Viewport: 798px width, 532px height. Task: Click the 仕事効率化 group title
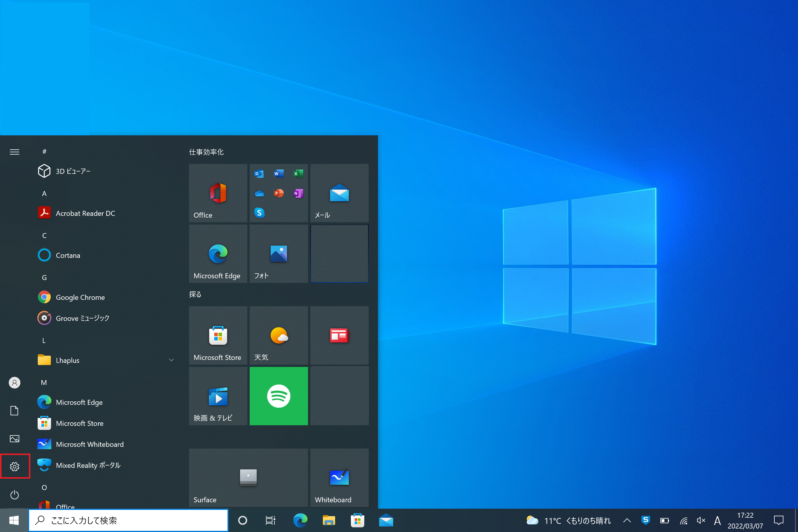click(206, 152)
